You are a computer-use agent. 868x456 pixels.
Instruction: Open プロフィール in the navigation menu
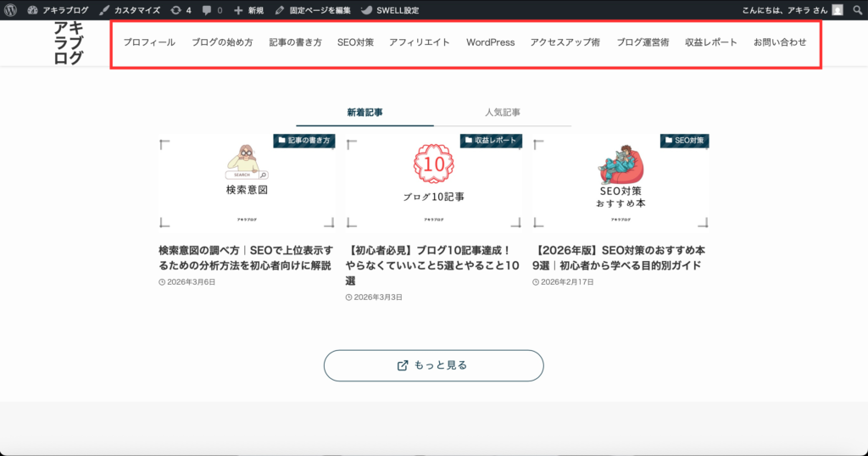[149, 42]
